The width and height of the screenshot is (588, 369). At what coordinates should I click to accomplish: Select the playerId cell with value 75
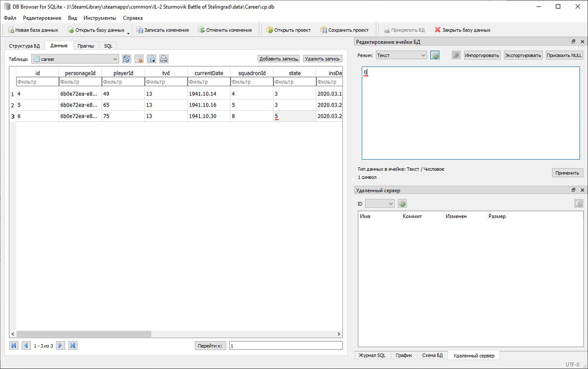pyautogui.click(x=123, y=116)
